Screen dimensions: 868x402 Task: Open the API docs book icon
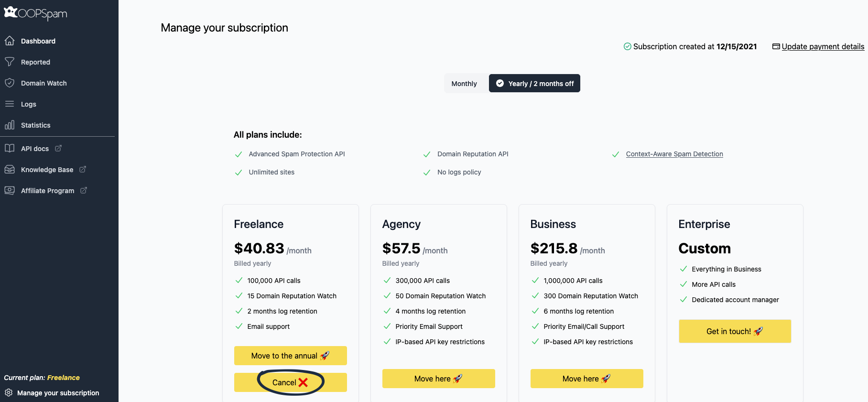click(x=10, y=148)
